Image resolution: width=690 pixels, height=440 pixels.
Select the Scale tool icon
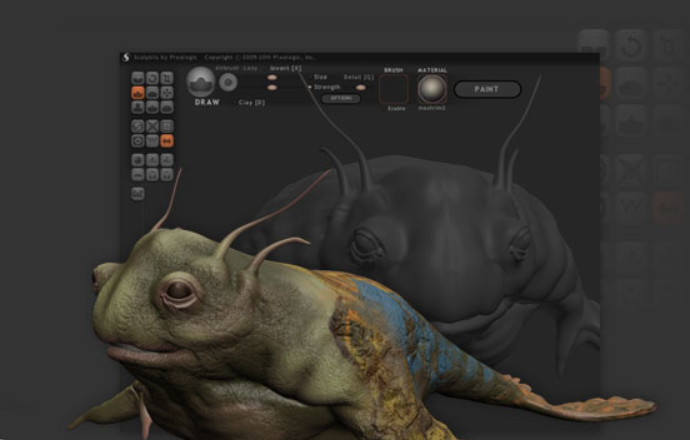167,78
